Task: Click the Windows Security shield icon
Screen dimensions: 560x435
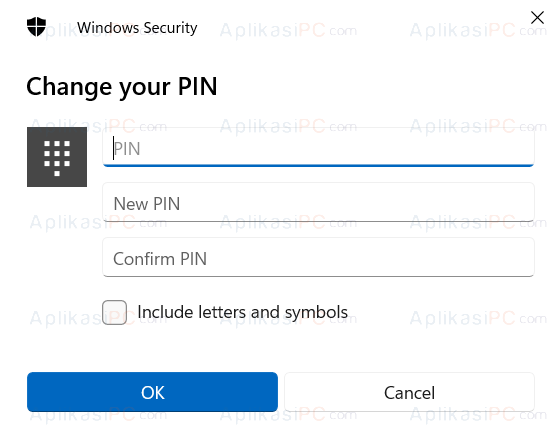Action: [36, 27]
